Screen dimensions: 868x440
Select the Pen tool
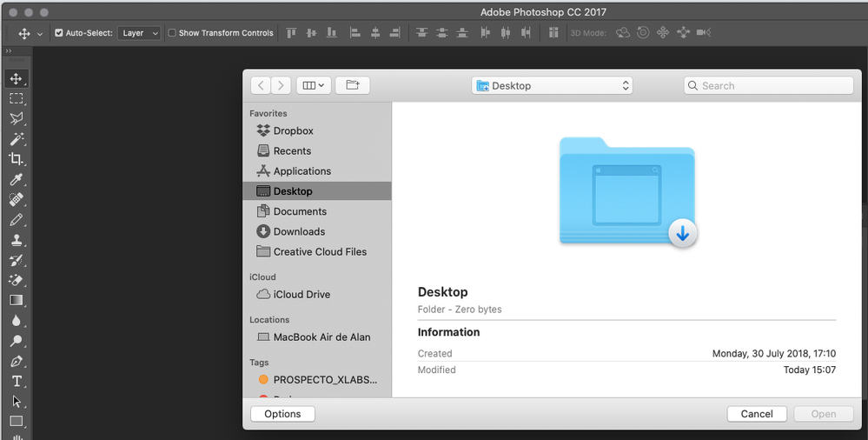pos(16,362)
